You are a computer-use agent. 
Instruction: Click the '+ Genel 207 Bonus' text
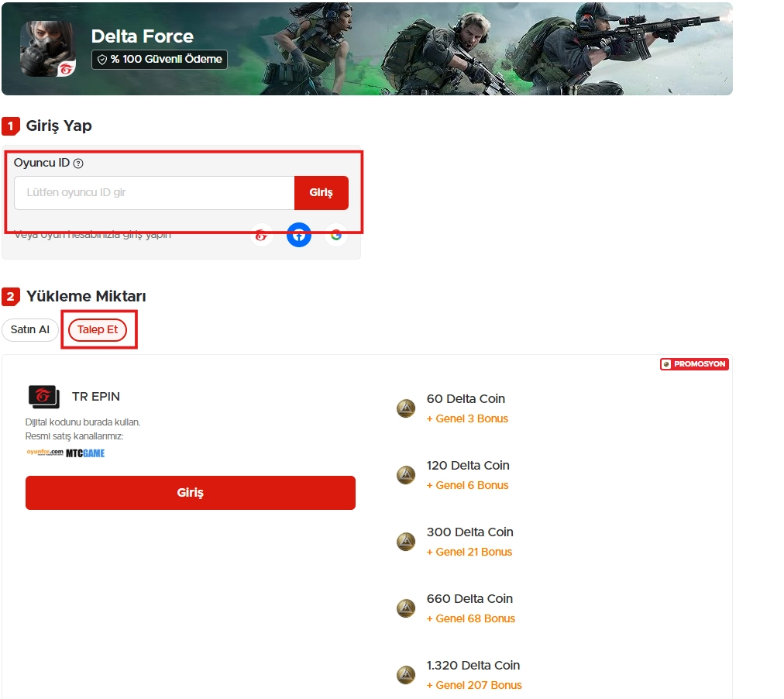[474, 685]
